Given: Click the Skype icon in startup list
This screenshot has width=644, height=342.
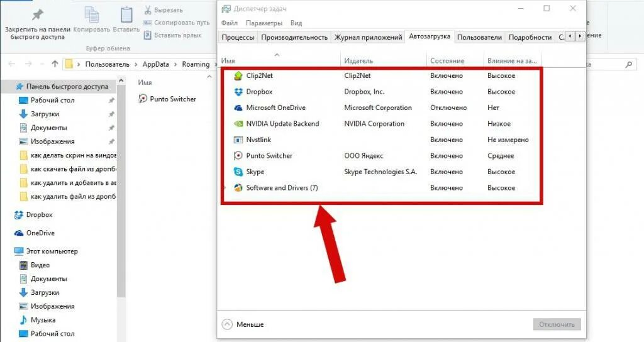Looking at the screenshot, I should (x=238, y=172).
